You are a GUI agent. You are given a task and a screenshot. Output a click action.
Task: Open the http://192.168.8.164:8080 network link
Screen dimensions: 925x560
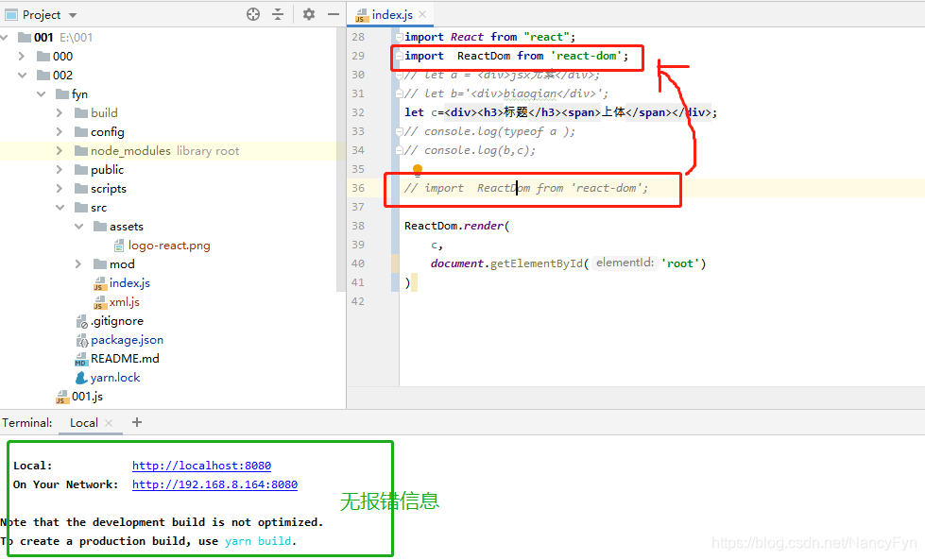pyautogui.click(x=214, y=484)
